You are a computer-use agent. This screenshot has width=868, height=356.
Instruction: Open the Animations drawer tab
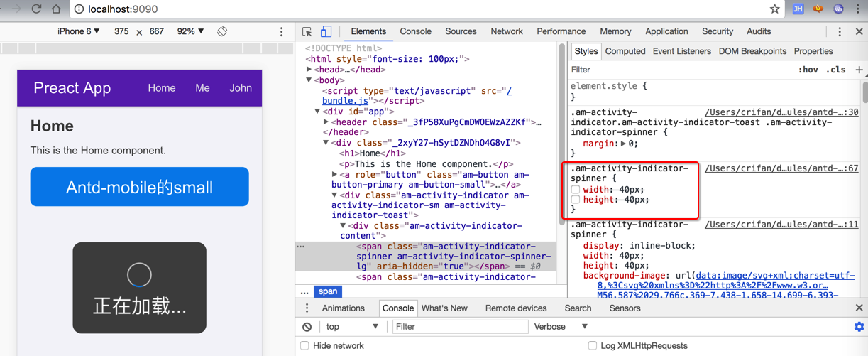pos(343,308)
